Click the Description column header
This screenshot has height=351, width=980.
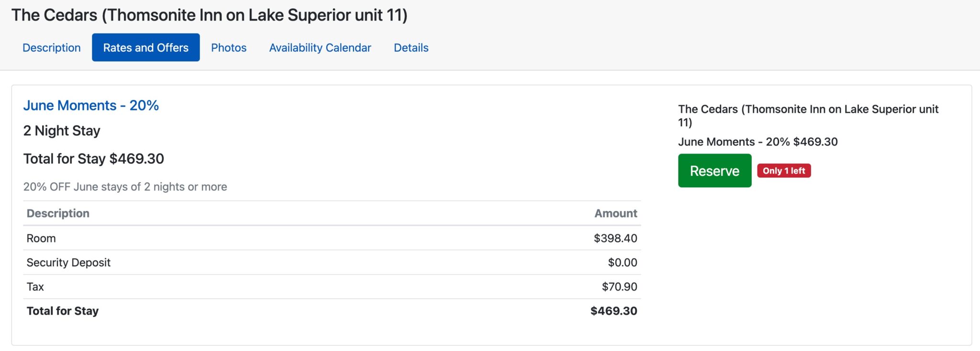pyautogui.click(x=58, y=213)
